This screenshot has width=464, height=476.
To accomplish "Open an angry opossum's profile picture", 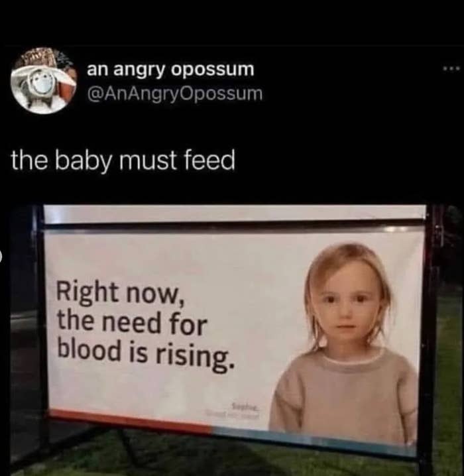I will pyautogui.click(x=43, y=81).
